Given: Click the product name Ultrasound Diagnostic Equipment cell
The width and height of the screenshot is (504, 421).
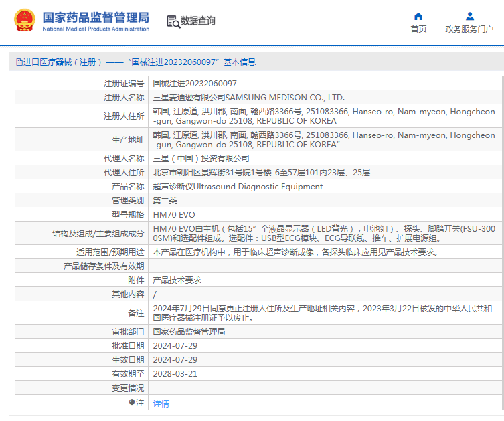Looking at the screenshot, I should 238,187.
